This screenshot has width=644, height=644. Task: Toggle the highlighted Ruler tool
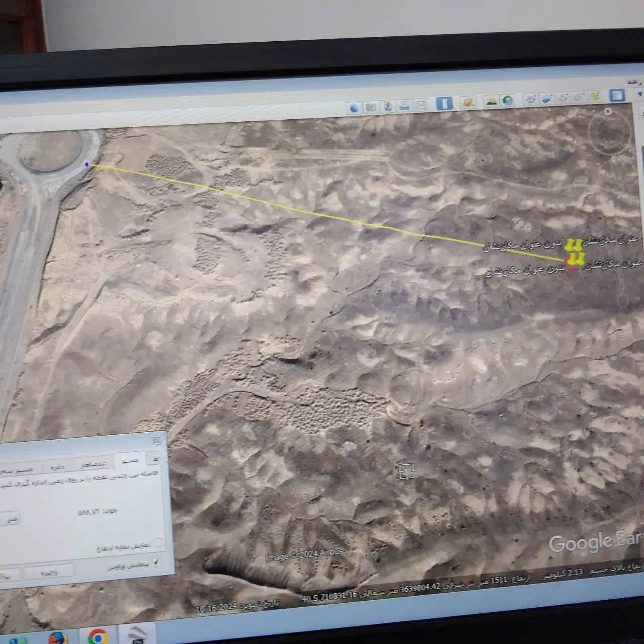[444, 103]
